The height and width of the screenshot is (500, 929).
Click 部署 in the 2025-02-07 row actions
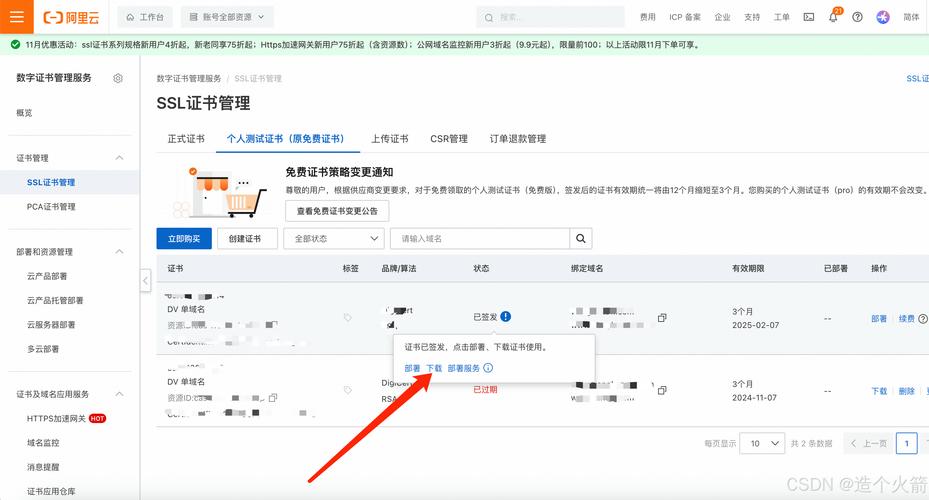(879, 319)
